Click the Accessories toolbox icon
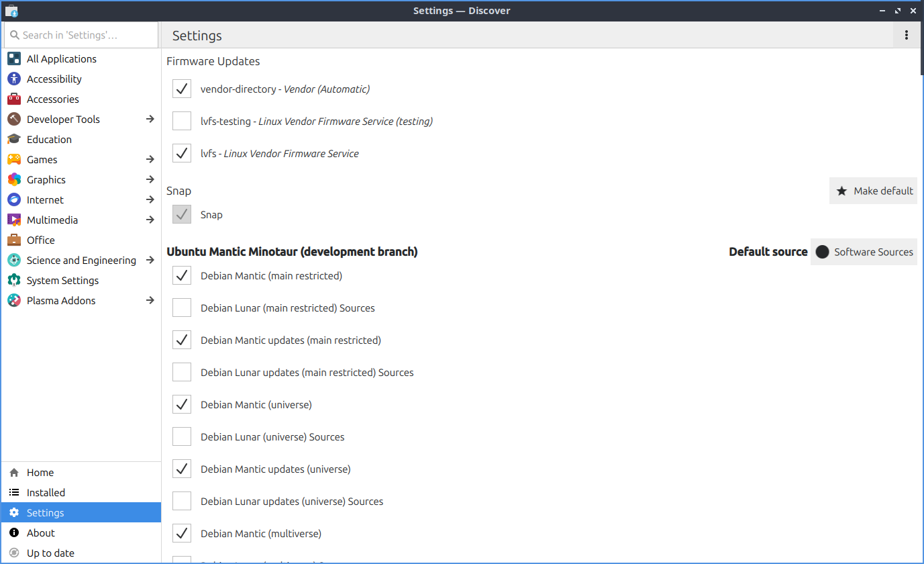 (x=14, y=99)
